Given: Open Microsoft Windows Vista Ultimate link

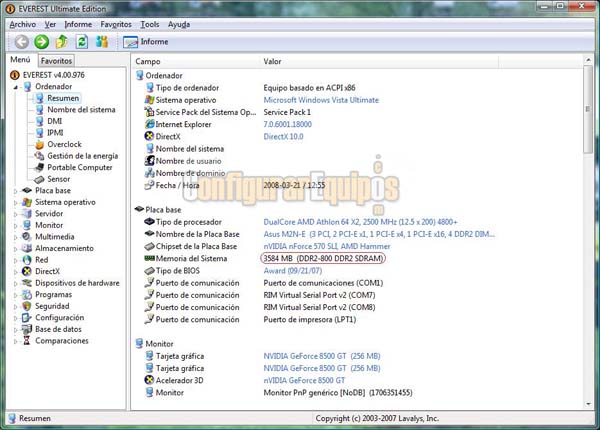Looking at the screenshot, I should (x=321, y=100).
